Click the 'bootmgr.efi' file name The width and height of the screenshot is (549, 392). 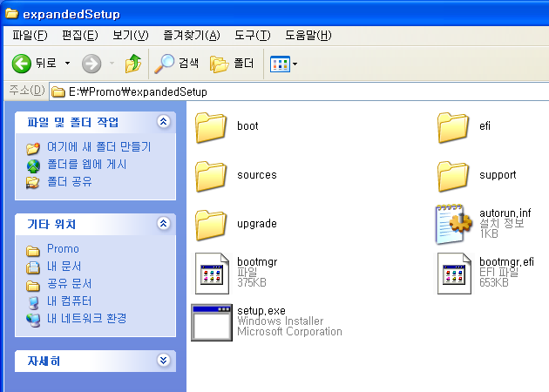(506, 261)
